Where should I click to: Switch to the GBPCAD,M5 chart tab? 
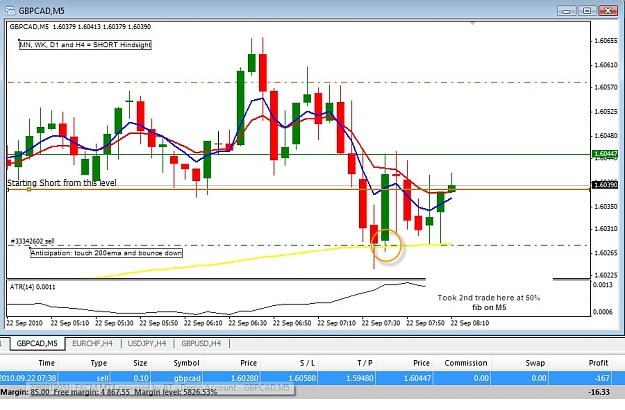point(37,343)
